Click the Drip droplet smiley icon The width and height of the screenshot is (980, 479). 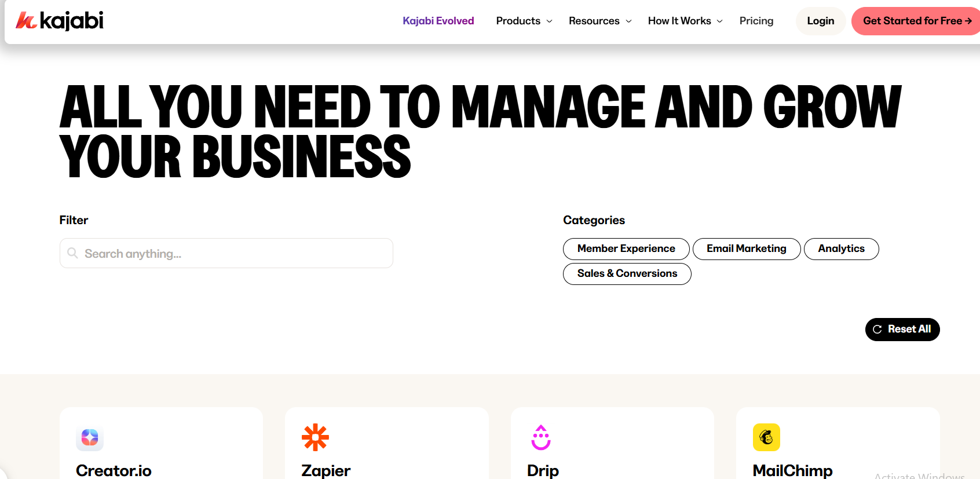[540, 437]
